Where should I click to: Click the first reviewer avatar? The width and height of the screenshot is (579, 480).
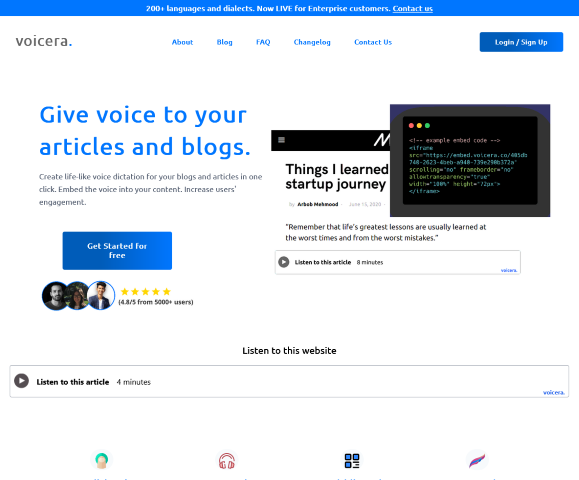[x=55, y=296]
